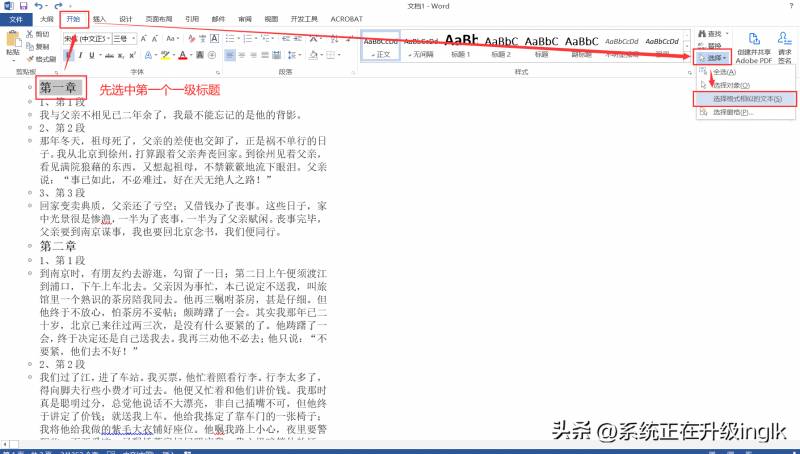Click the Cut (剪切) scissors icon
The width and height of the screenshot is (800, 454).
30,34
